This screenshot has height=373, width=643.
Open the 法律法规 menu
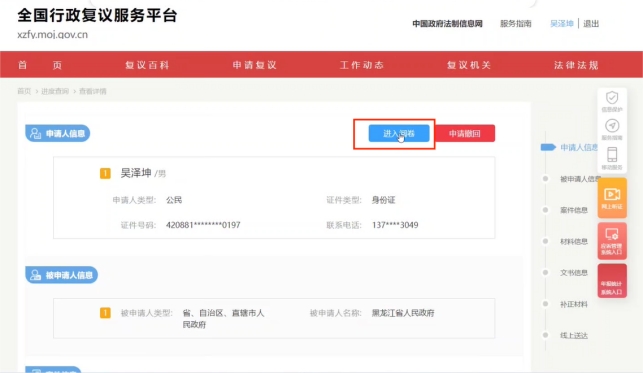coord(576,65)
